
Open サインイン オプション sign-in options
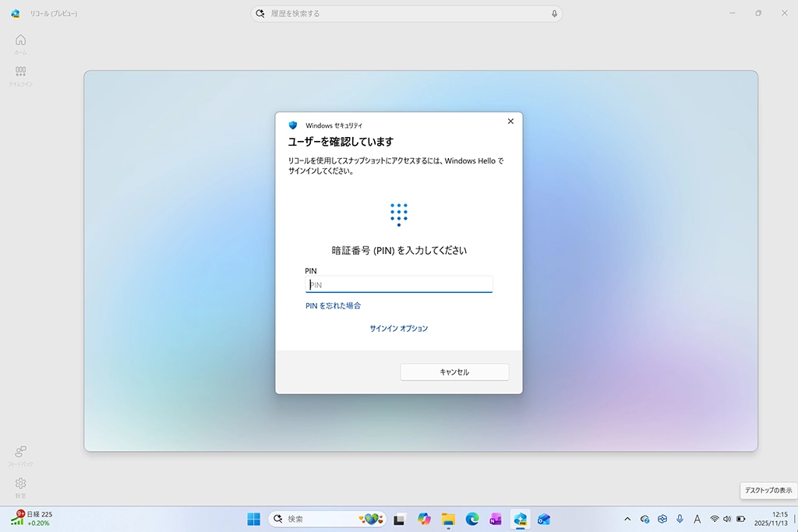click(398, 329)
